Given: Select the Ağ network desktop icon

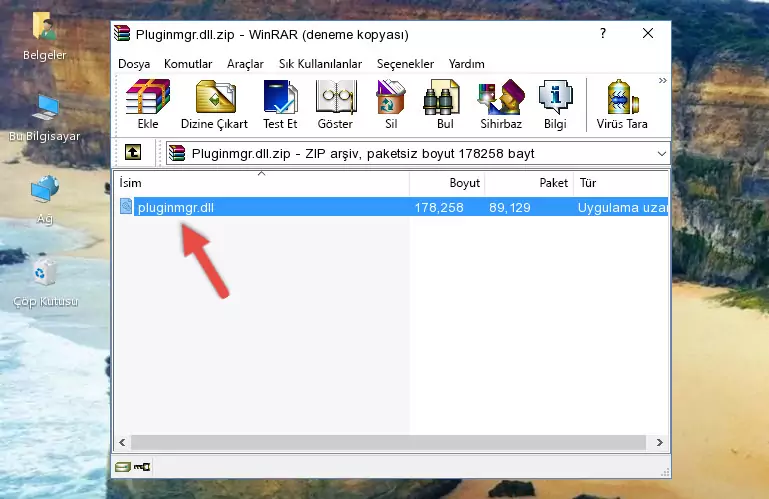Looking at the screenshot, I should (x=45, y=200).
